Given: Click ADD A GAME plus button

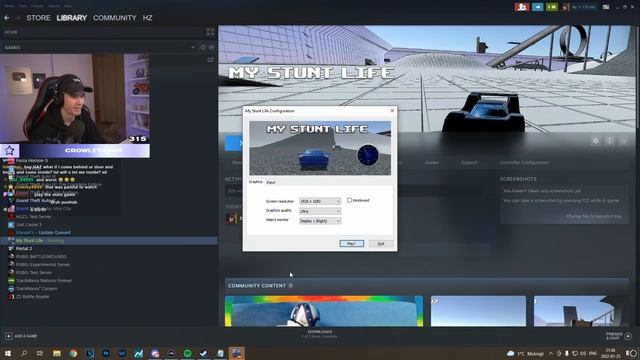Looking at the screenshot, I should (9, 336).
